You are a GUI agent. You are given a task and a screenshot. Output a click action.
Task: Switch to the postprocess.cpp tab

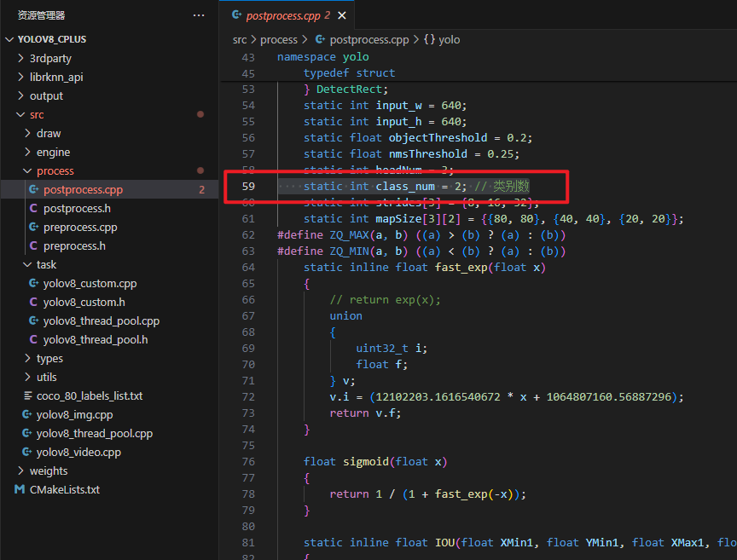pos(281,15)
